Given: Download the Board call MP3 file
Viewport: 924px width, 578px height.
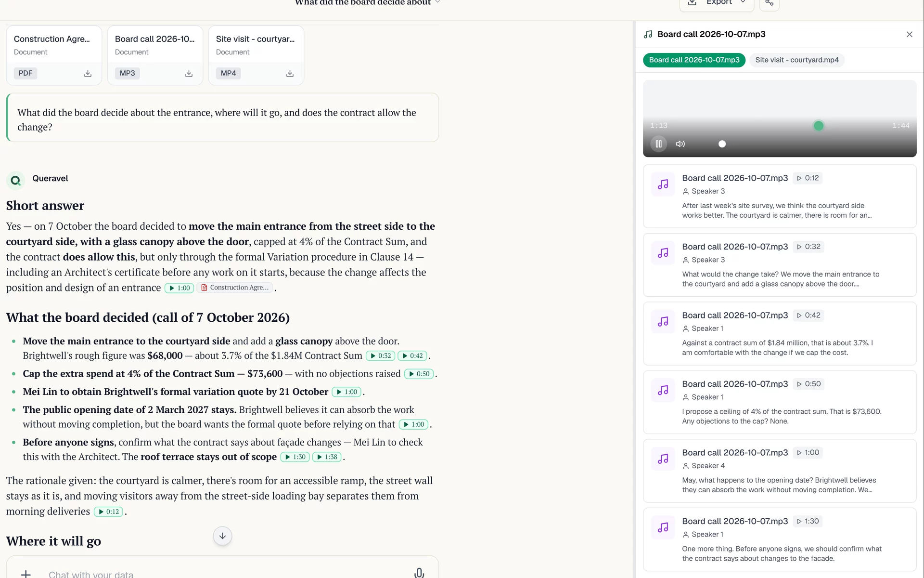Looking at the screenshot, I should [x=189, y=73].
